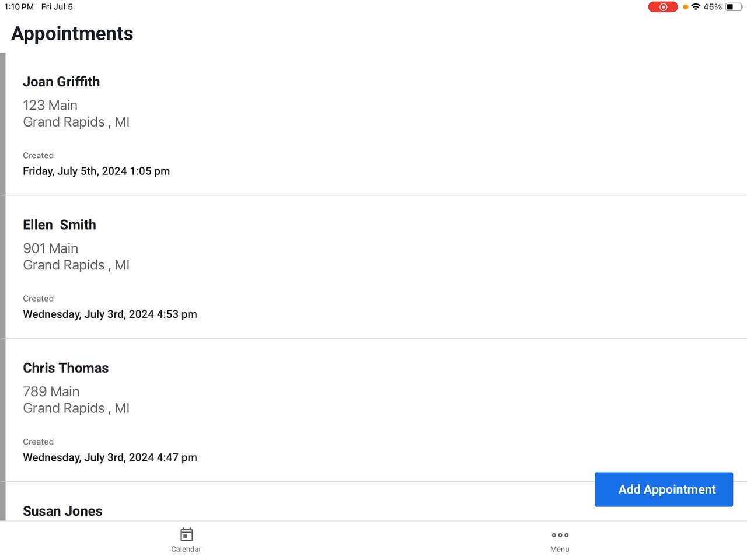The width and height of the screenshot is (747, 560).
Task: Click the July 3rd 4:53 pm timestamp
Action: [110, 314]
